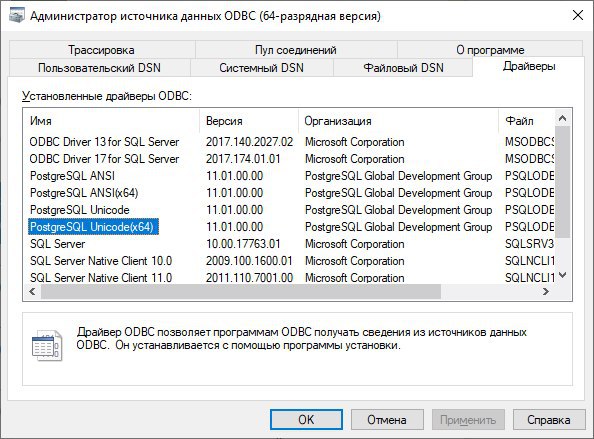Select the PostgreSQL Unicode driver row

click(80, 210)
